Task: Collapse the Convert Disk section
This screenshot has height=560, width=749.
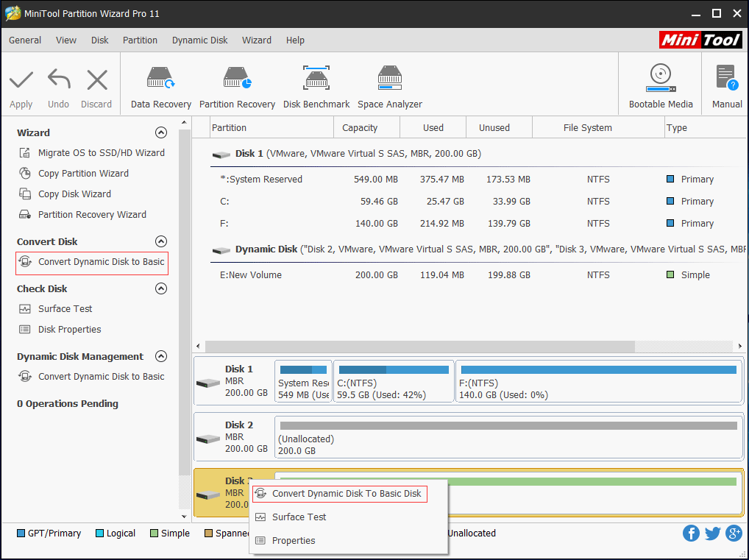Action: point(160,241)
